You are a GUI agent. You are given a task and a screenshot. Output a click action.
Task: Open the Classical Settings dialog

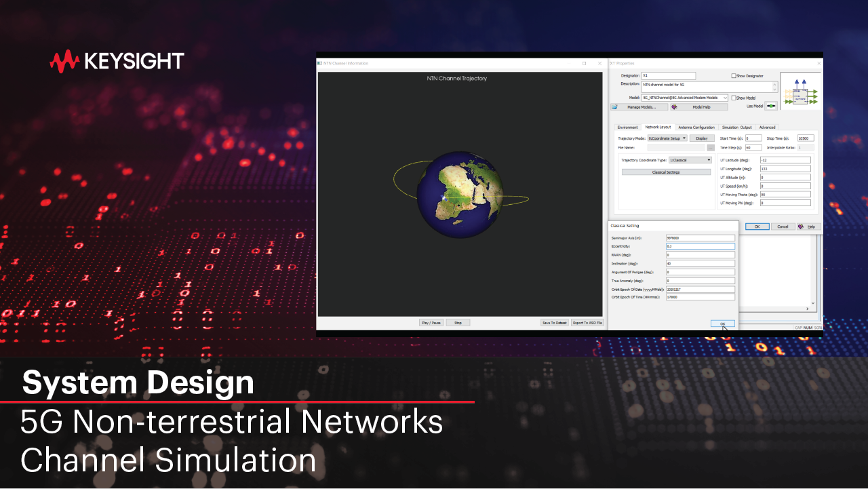[665, 170]
